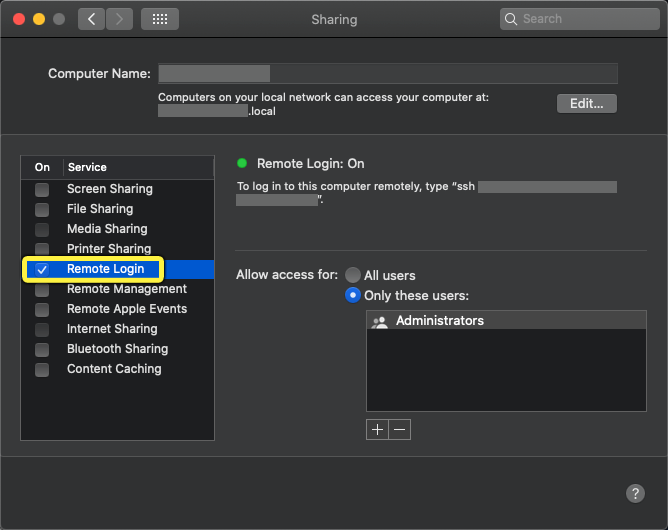The width and height of the screenshot is (668, 530).
Task: Show all preferences grid icon
Action: 160,19
